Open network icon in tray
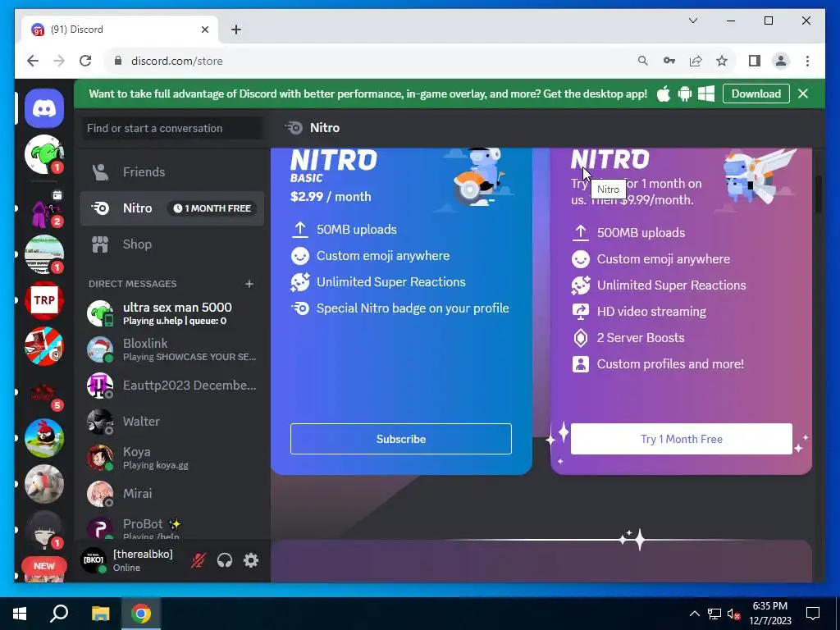 coord(714,614)
